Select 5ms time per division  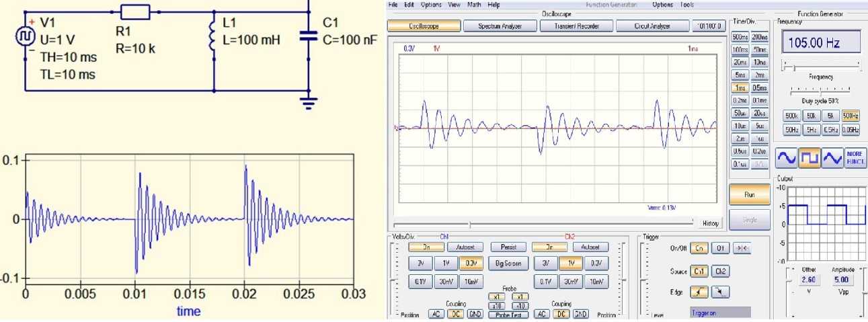pos(740,75)
